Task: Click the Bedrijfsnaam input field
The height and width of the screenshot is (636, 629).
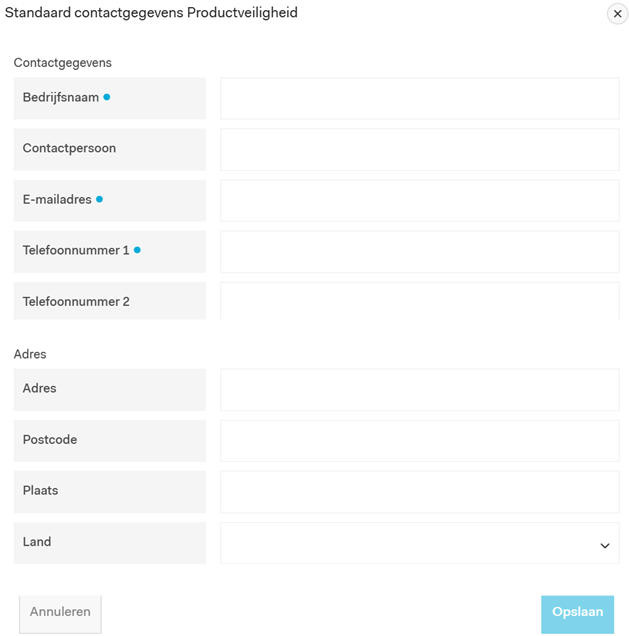Action: coord(419,99)
